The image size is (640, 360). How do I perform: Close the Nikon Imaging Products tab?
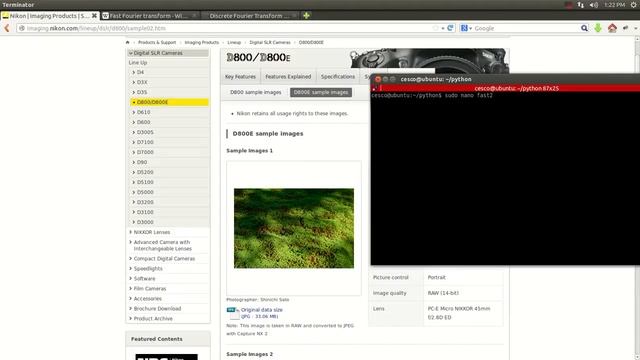tap(94, 16)
